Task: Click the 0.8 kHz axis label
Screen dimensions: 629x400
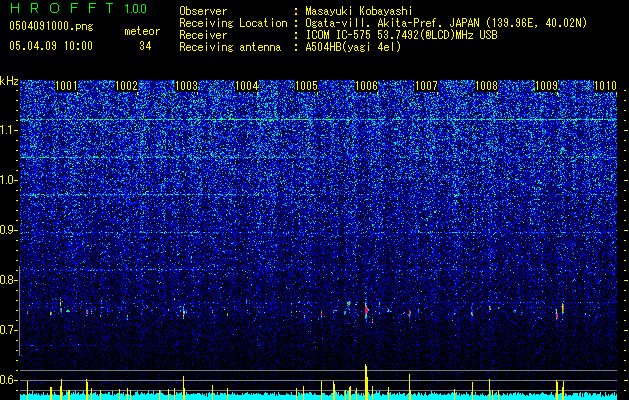Action: click(8, 280)
